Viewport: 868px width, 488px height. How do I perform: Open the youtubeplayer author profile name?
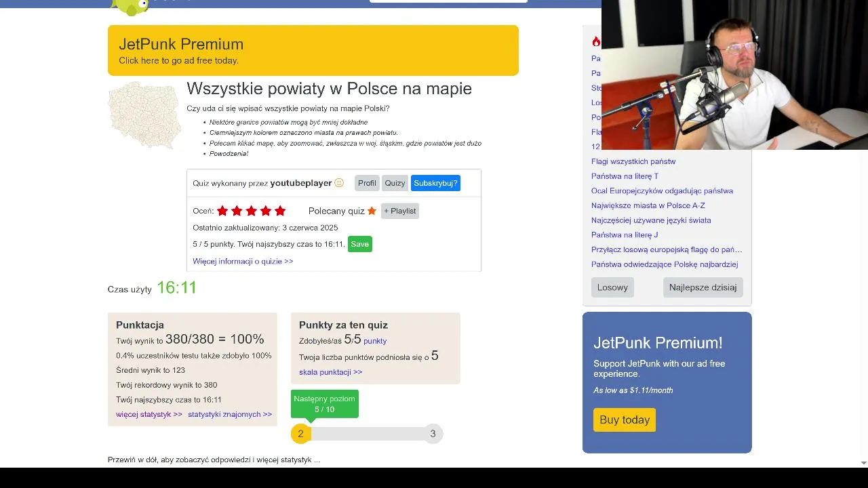301,183
